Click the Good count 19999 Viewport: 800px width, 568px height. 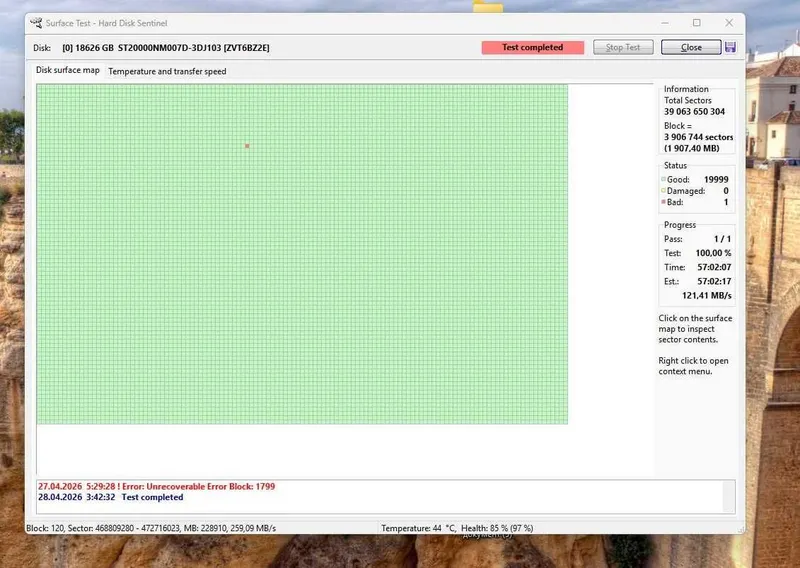(x=716, y=180)
